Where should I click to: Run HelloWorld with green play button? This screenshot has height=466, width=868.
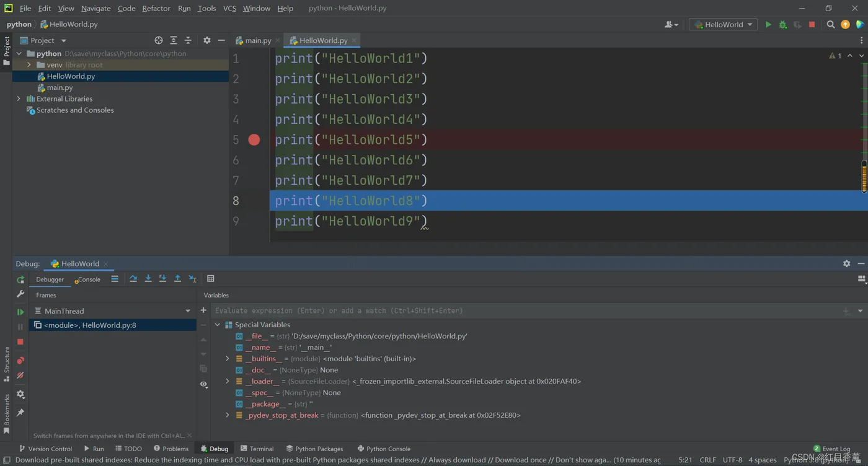768,24
